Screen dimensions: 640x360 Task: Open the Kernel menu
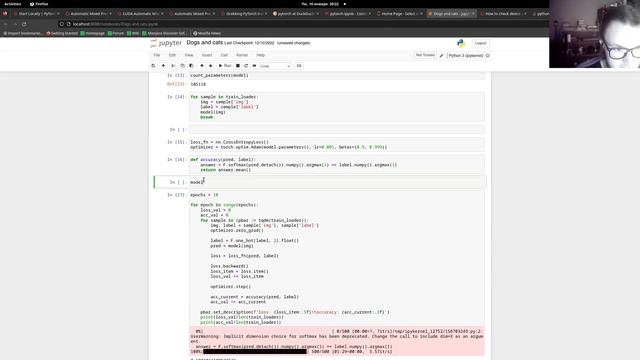click(242, 55)
